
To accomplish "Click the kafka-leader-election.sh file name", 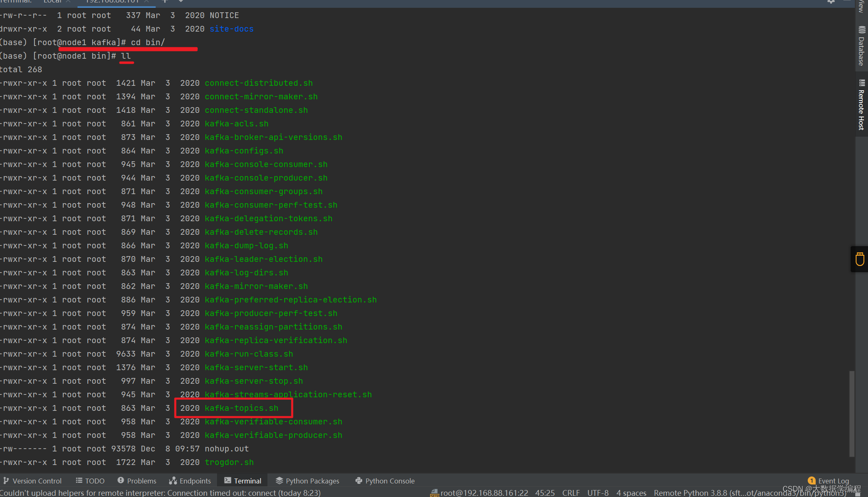I will pyautogui.click(x=264, y=259).
